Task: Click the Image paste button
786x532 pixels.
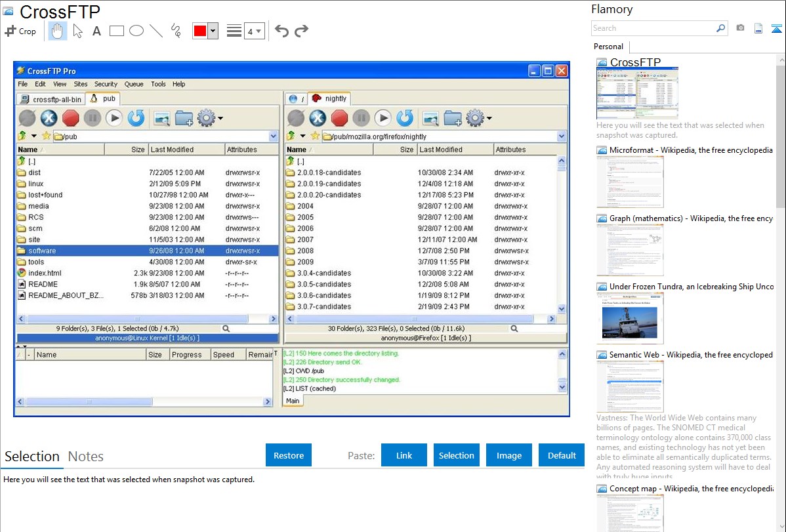Action: pos(508,455)
